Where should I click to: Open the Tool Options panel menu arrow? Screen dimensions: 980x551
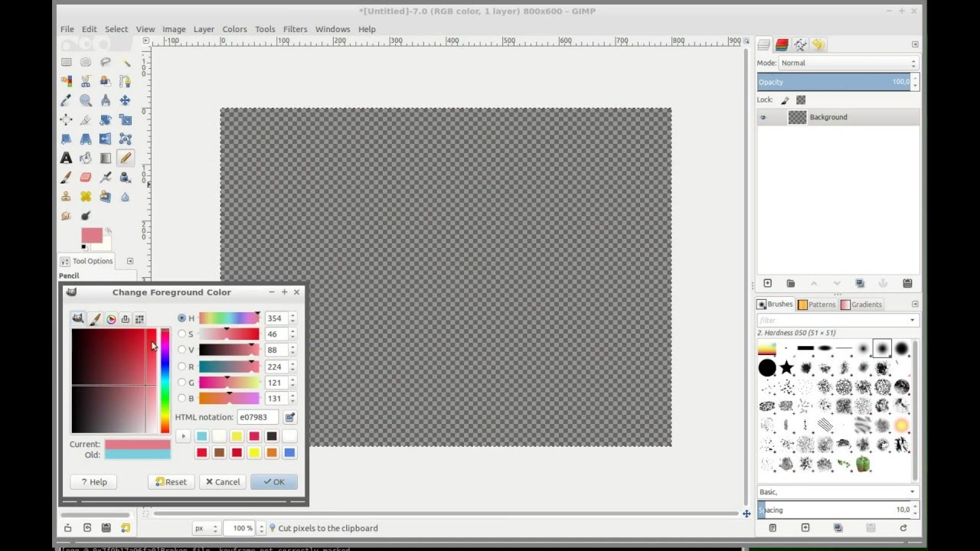(129, 261)
